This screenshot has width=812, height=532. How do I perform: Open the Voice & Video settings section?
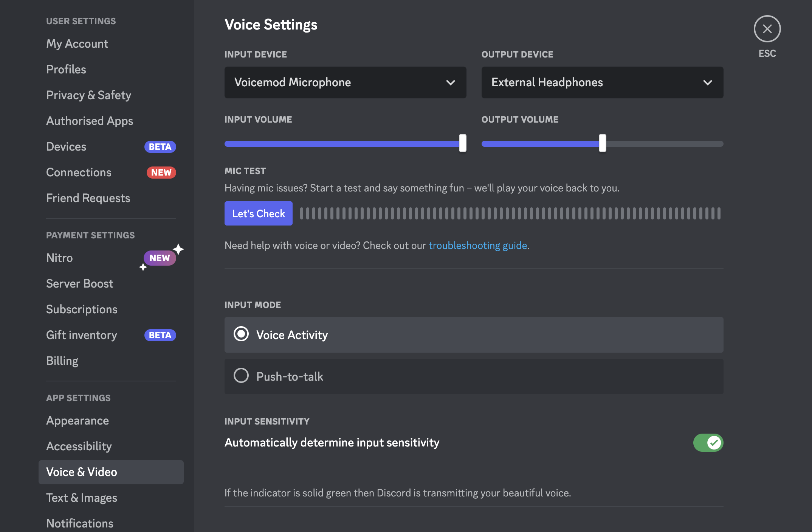81,472
